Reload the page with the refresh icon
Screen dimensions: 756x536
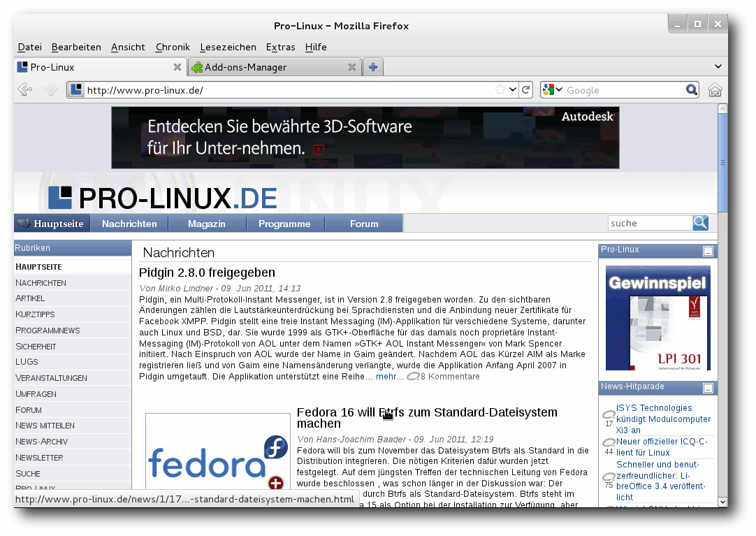click(x=526, y=89)
